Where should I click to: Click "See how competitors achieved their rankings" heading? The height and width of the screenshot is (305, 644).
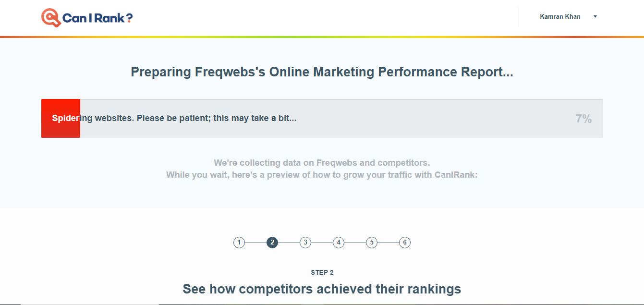pos(322,289)
